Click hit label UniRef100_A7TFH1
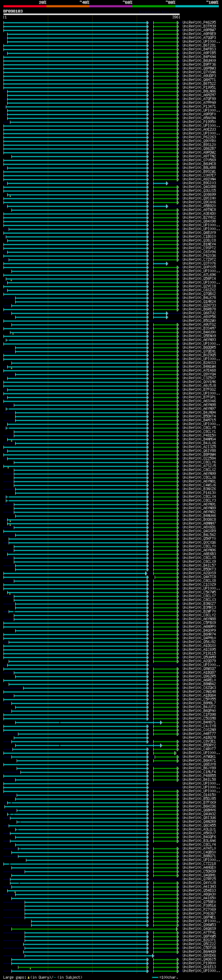Viewport: 222px width, 980px height. tap(199, 932)
